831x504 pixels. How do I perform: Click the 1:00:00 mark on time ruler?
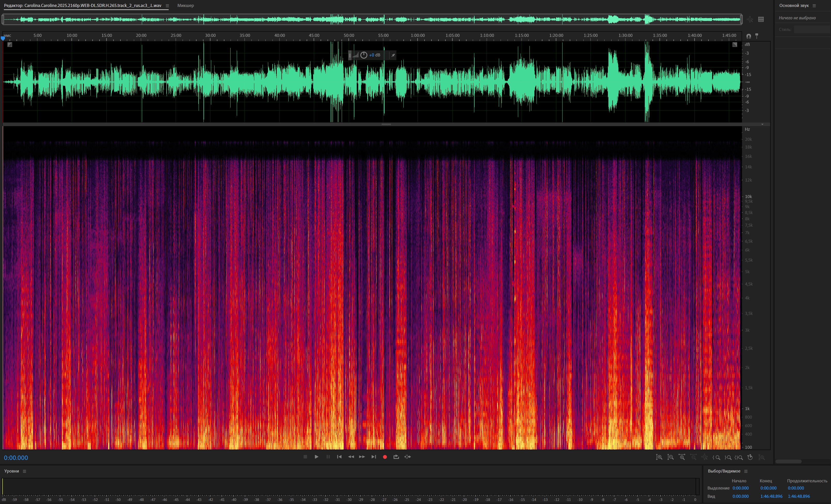pos(418,35)
